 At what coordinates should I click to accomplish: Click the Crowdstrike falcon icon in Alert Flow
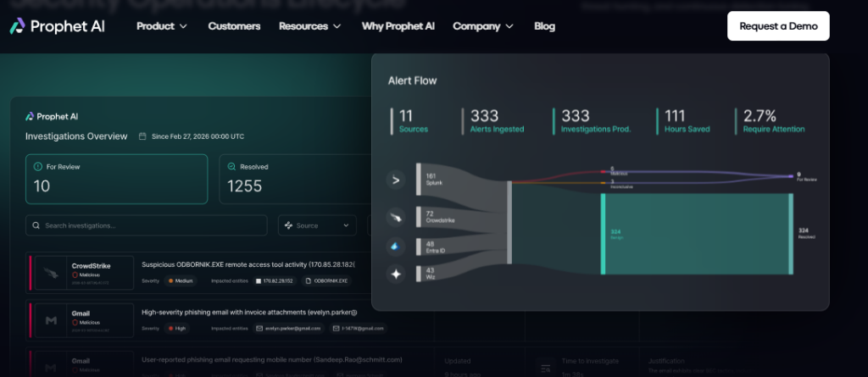[x=395, y=217]
